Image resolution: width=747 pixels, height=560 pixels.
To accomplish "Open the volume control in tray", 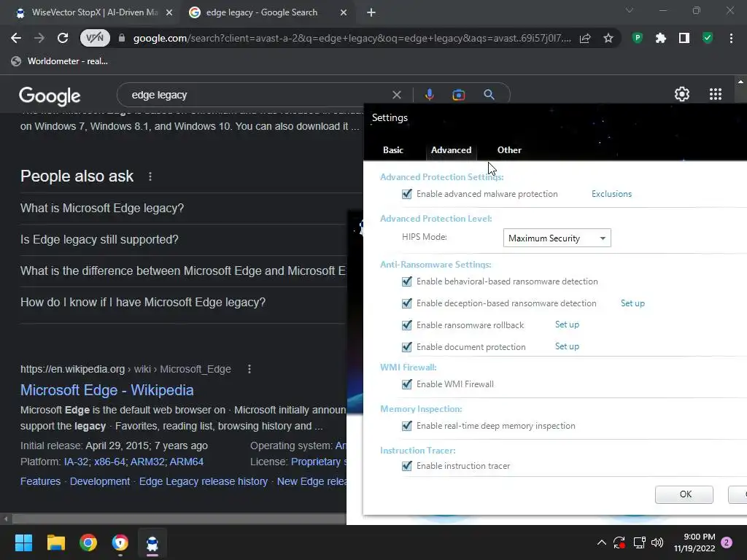I will click(657, 542).
